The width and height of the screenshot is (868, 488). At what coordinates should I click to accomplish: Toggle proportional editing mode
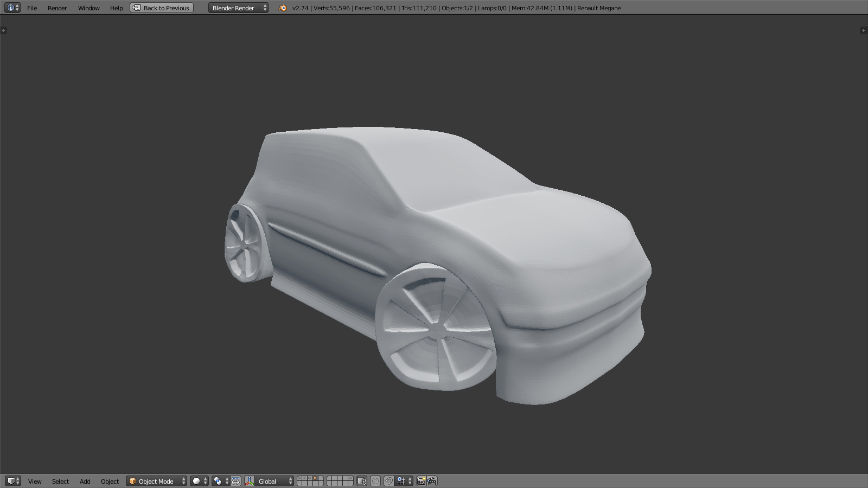point(375,481)
